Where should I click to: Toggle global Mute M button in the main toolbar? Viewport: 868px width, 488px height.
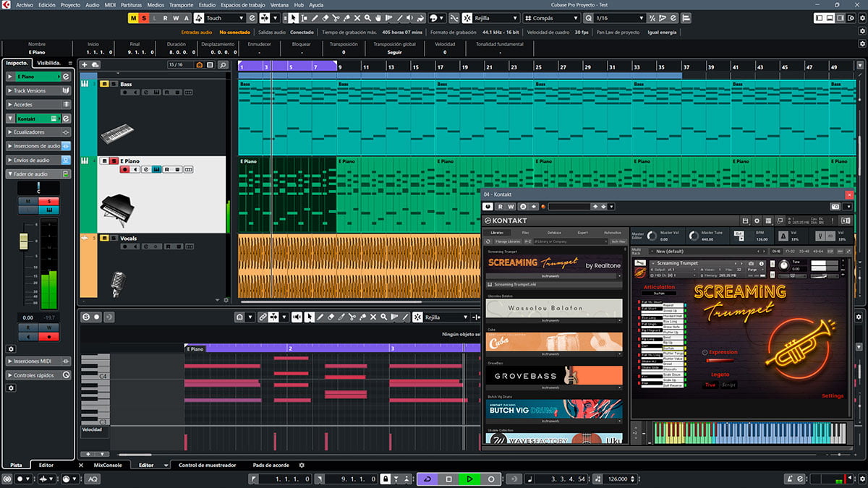134,17
